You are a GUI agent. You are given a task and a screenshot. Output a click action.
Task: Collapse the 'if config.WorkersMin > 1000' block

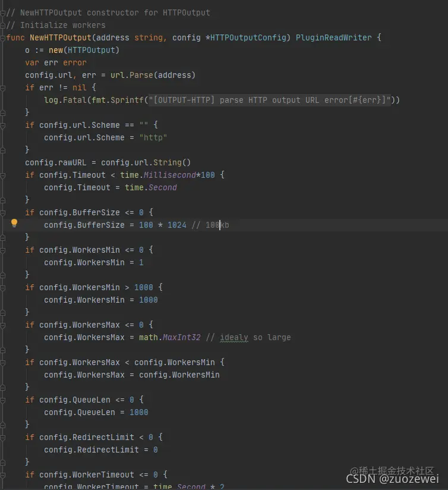(3, 288)
